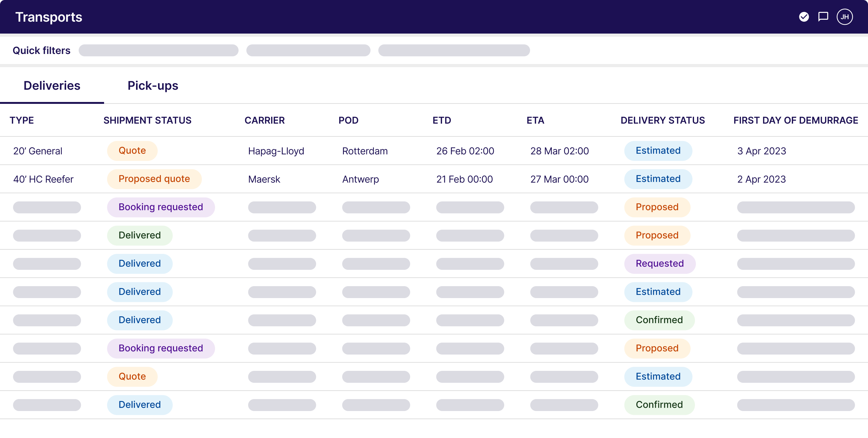Click the CARRIER column header
The height and width of the screenshot is (438, 868).
click(x=265, y=120)
